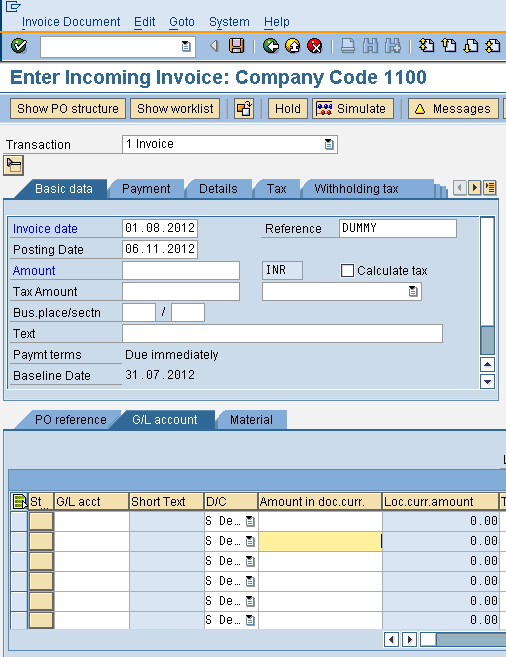Click the Next Page icon
Image resolution: width=506 pixels, height=657 pixels.
pos(471,45)
